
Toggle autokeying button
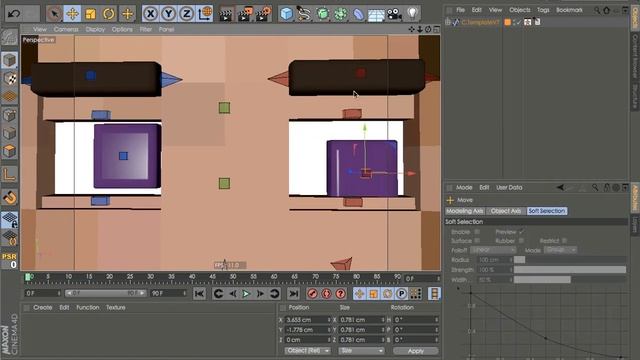coord(327,294)
